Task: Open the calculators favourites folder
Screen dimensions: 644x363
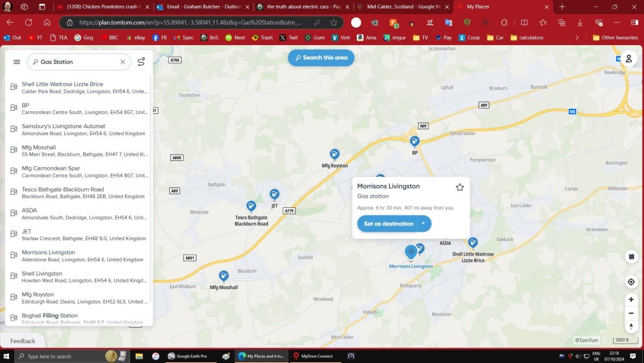Action: tap(527, 37)
